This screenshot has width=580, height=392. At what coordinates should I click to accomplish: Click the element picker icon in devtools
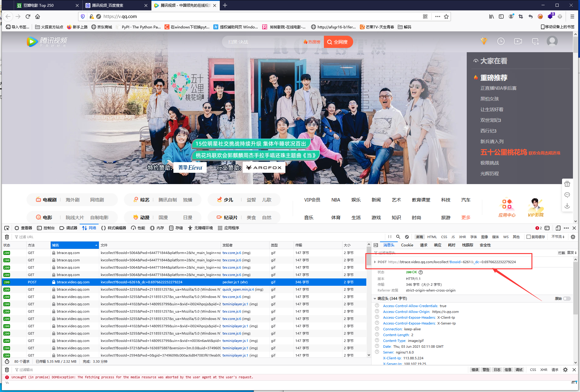[7, 228]
